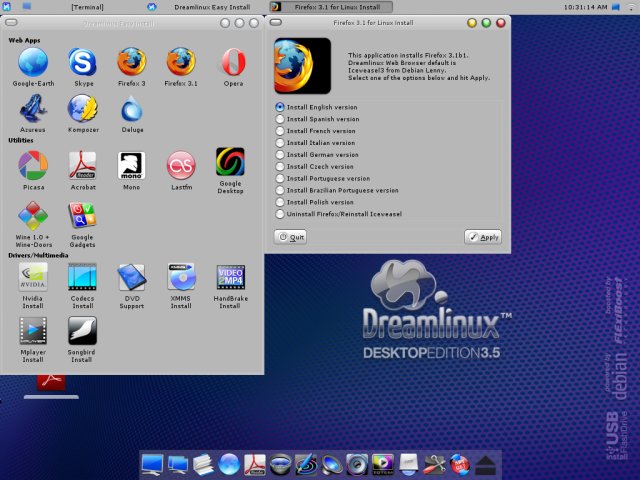Click the clock in the top panel
The width and height of the screenshot is (640, 480).
point(586,7)
